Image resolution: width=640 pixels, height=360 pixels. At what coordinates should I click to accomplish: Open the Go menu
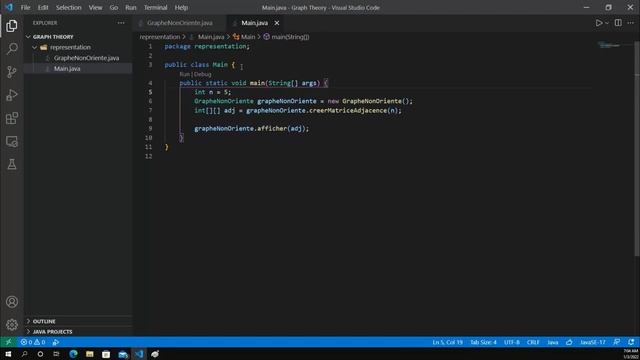tap(114, 7)
